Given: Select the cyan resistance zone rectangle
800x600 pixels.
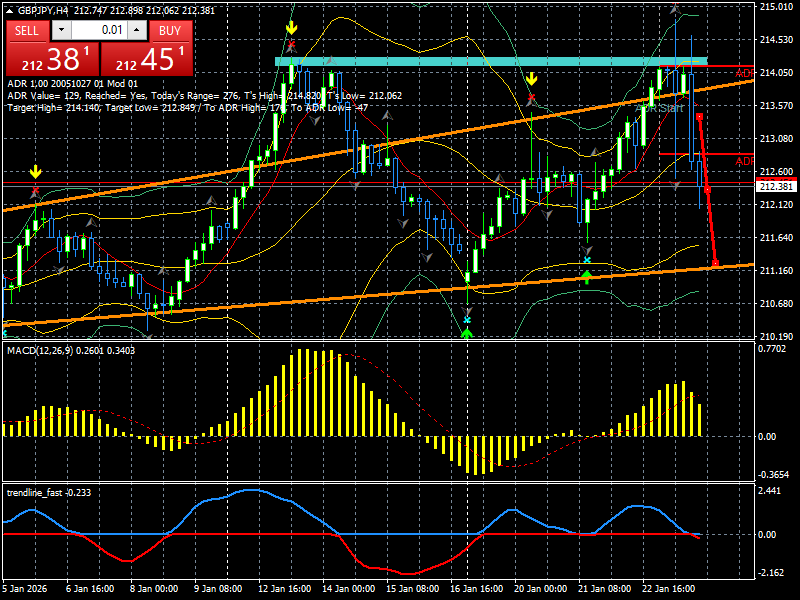Looking at the screenshot, I should [491, 61].
